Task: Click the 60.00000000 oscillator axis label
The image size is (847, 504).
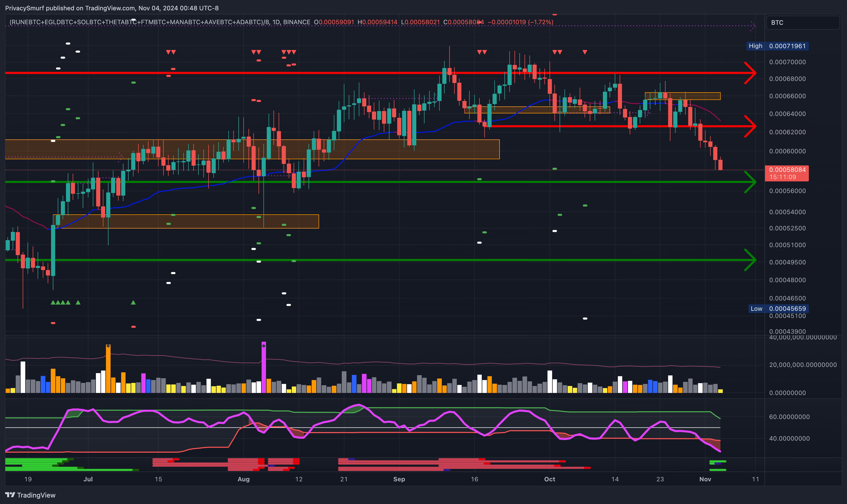Action: tap(789, 417)
